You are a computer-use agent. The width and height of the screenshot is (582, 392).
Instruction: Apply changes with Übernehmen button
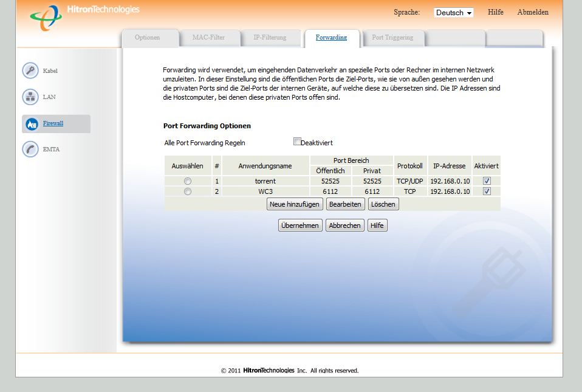[300, 225]
